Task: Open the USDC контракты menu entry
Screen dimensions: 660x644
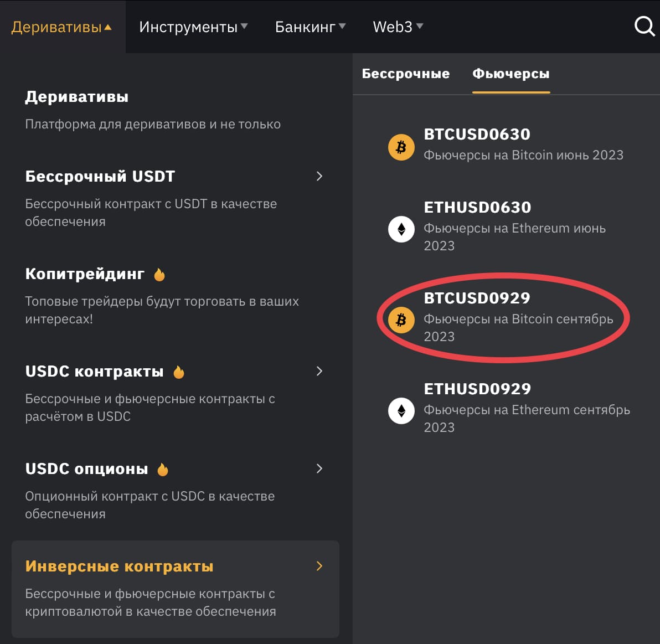Action: pos(94,371)
